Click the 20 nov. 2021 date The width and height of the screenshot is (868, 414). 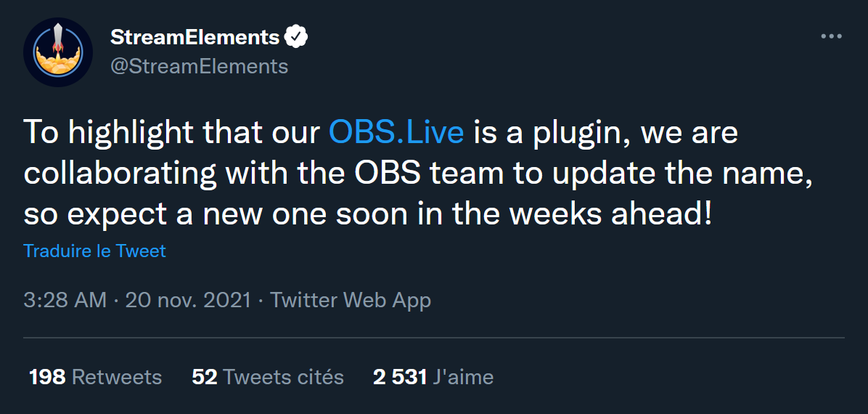(x=188, y=300)
